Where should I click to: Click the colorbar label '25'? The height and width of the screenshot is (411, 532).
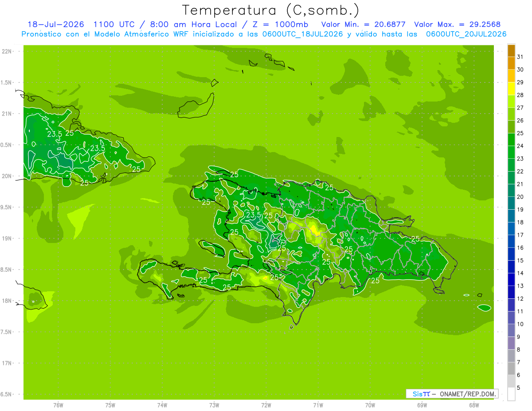520,133
